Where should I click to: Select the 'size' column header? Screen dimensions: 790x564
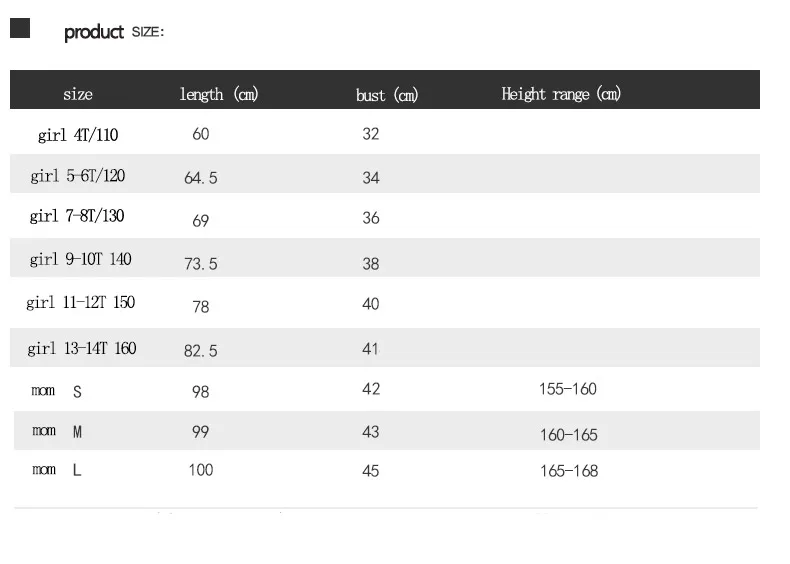click(x=78, y=94)
